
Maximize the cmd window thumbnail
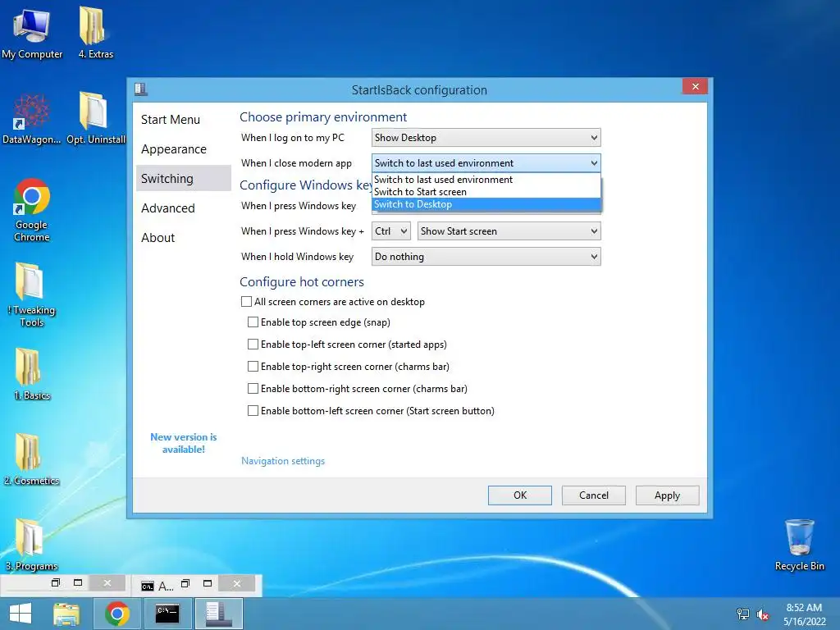[x=208, y=583]
